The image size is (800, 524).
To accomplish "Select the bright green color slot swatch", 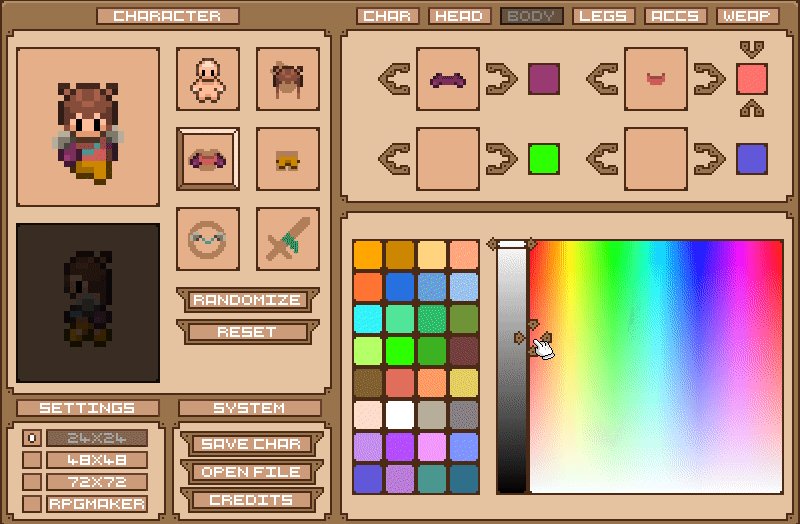I will click(x=544, y=159).
